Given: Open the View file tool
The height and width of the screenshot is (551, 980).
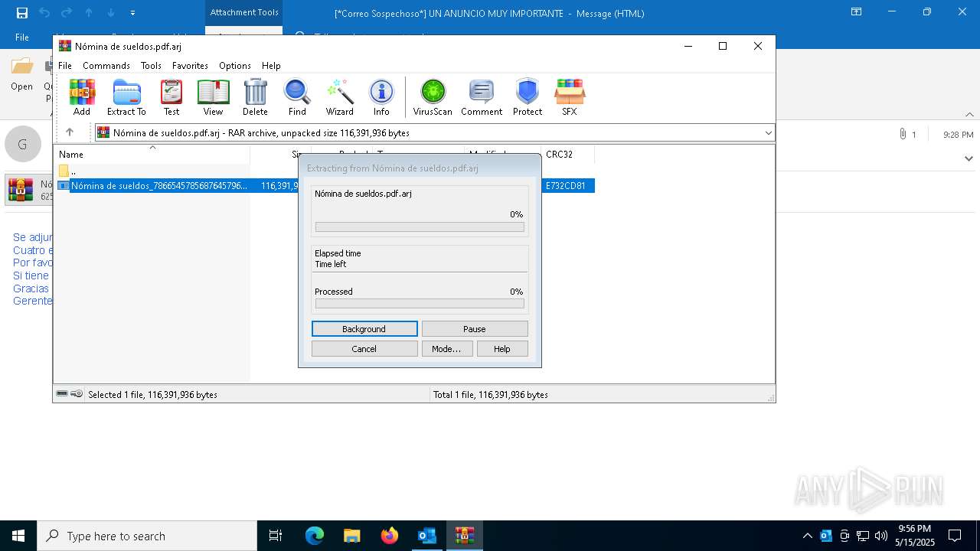Looking at the screenshot, I should coord(213,97).
